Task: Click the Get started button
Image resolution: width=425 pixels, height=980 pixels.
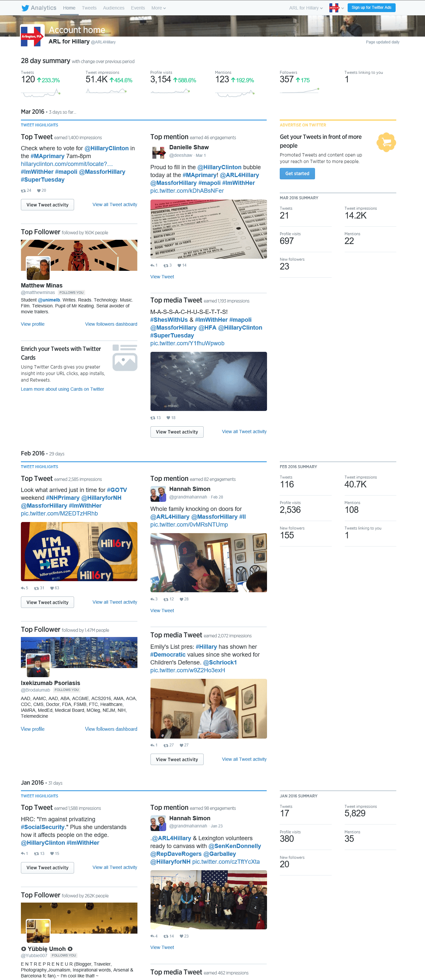Action: click(x=297, y=173)
